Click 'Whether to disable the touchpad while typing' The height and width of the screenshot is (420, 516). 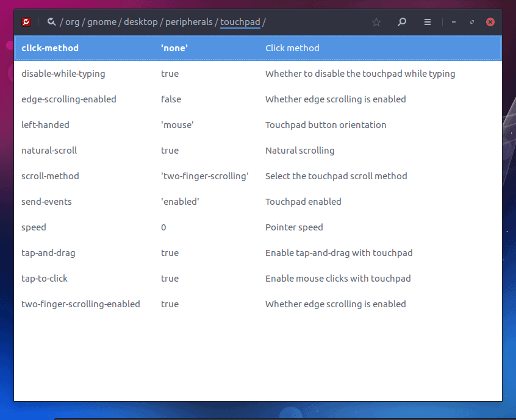point(360,74)
